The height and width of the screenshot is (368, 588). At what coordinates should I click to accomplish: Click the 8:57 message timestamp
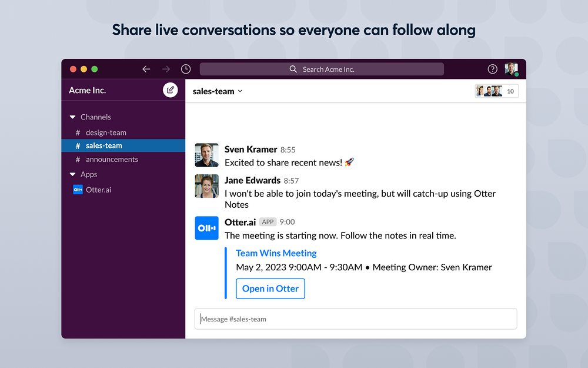[292, 181]
